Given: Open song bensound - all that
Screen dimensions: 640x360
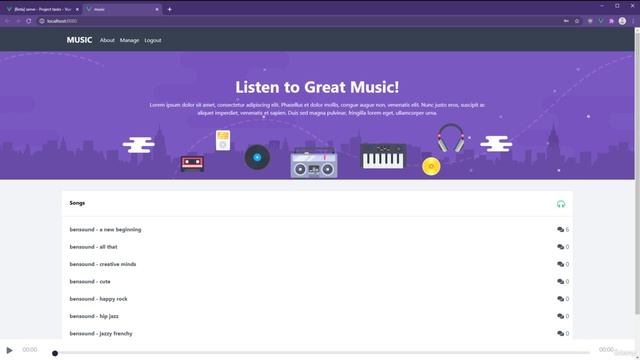Looking at the screenshot, I should (93, 247).
